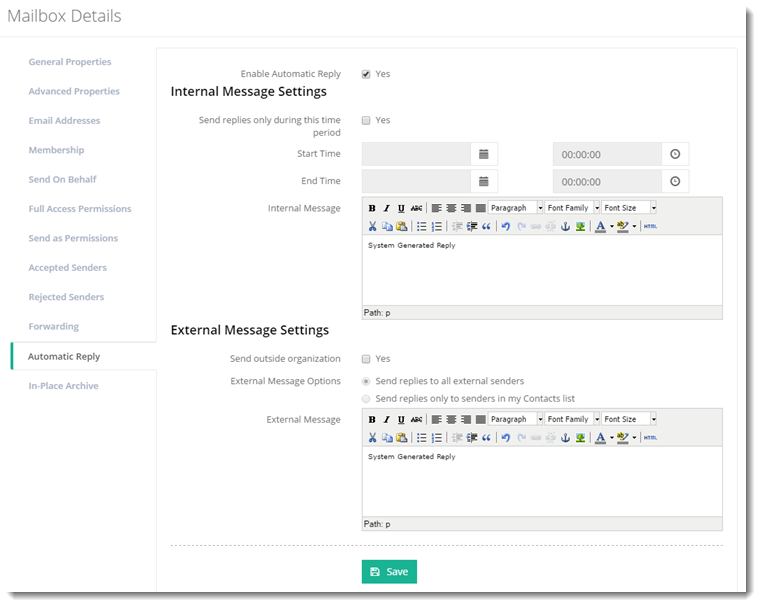Select replies only to Contacts list senders
The image size is (761, 607).
(x=366, y=399)
